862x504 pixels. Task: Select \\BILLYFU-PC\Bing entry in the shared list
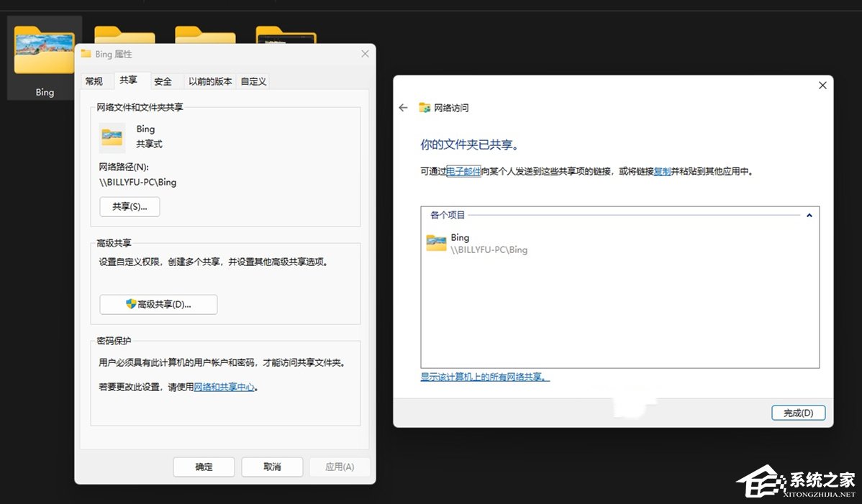coord(489,250)
